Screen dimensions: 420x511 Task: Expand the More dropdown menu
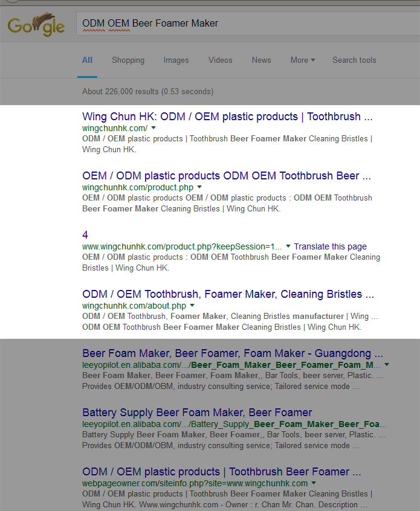tap(303, 60)
